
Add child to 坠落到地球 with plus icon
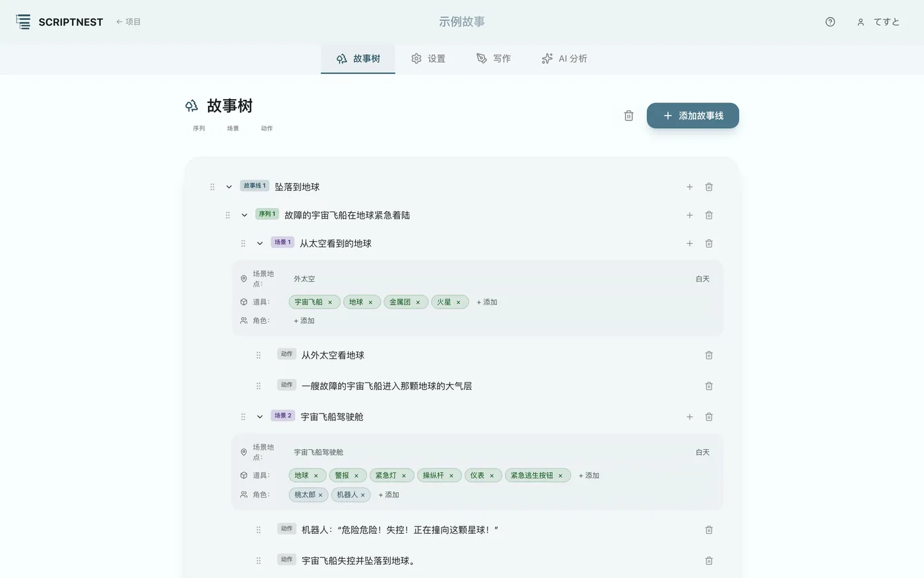tap(690, 187)
